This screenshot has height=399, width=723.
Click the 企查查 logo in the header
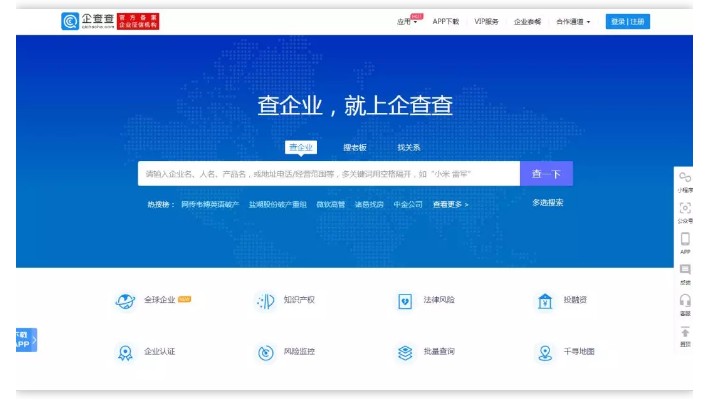click(x=88, y=21)
